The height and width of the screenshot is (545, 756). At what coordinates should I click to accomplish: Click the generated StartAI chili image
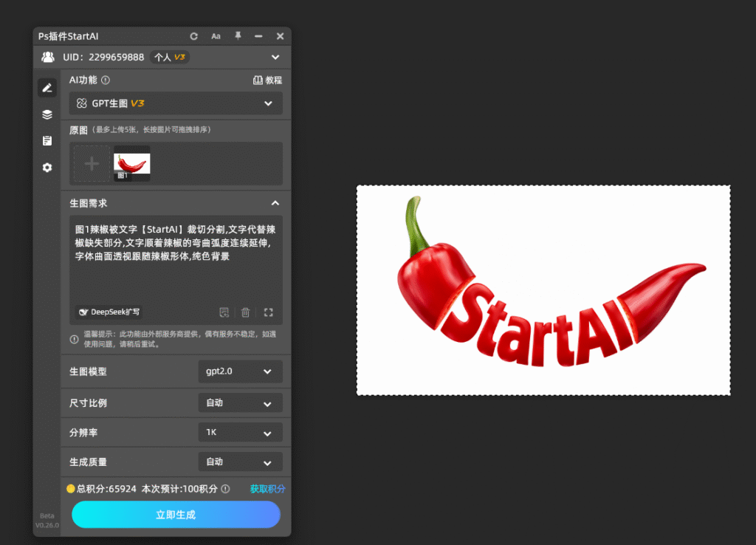click(543, 290)
